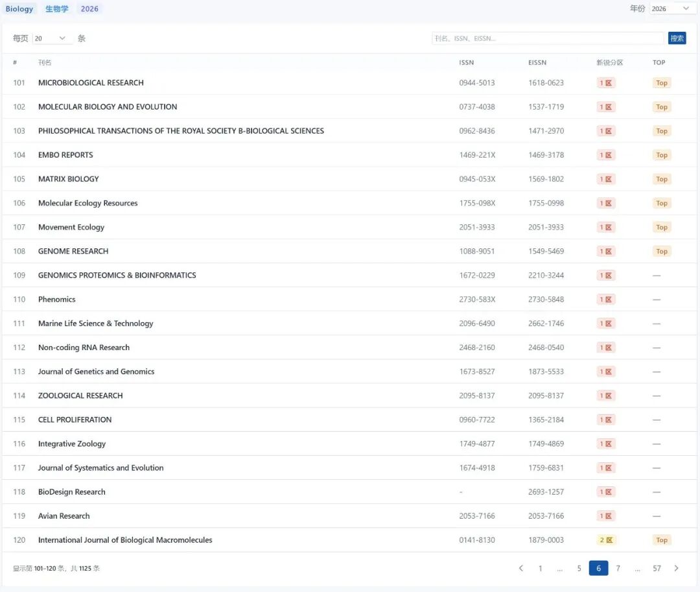This screenshot has height=592, width=700.
Task: Select the Biology tag
Action: pos(19,9)
